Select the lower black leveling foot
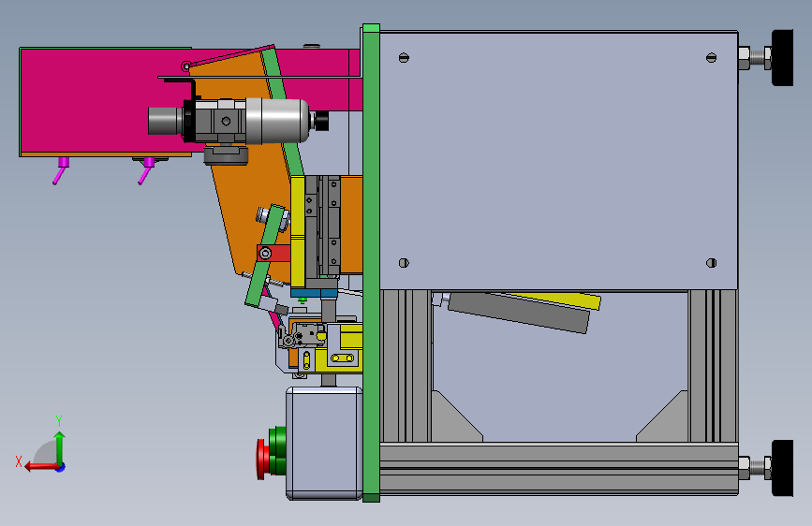The image size is (812, 526). [x=782, y=468]
